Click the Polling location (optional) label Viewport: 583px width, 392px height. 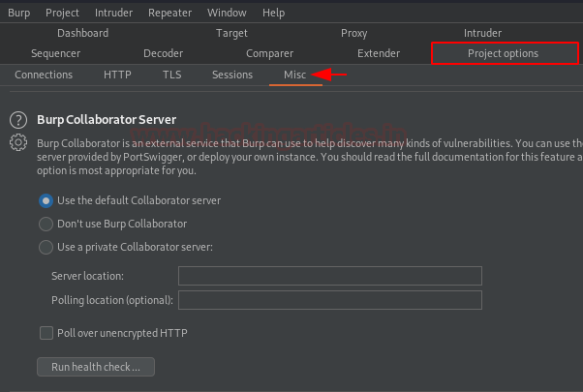(x=112, y=300)
